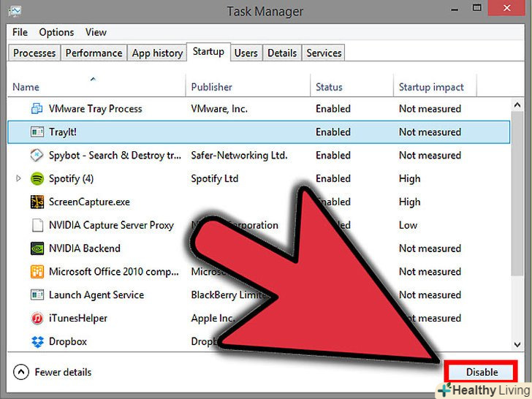Click the Low startup impact cell
Screen dimensions: 532x399
pos(408,225)
